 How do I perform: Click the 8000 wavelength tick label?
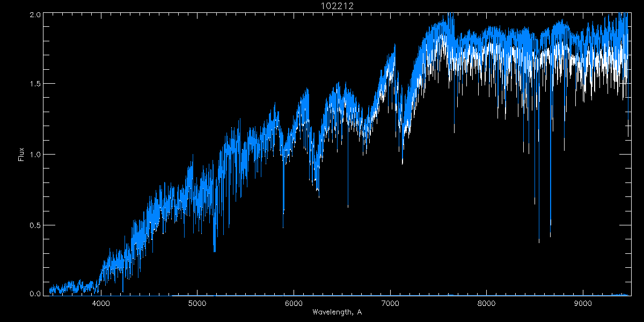(487, 303)
